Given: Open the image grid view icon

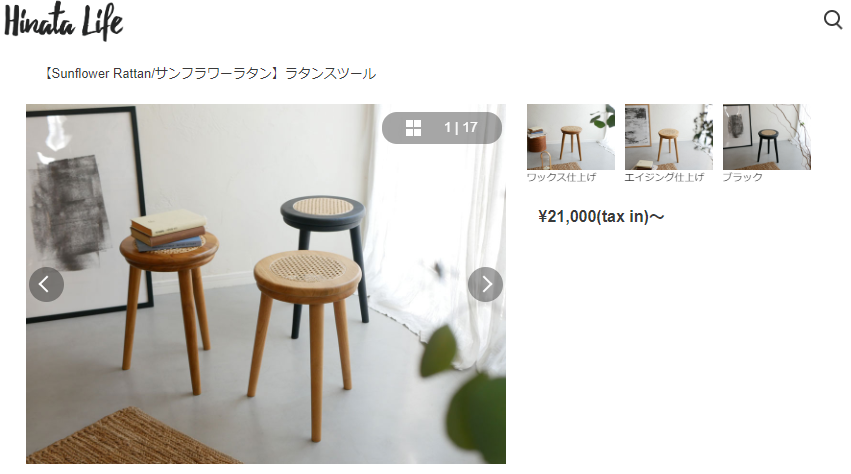Looking at the screenshot, I should (x=413, y=128).
